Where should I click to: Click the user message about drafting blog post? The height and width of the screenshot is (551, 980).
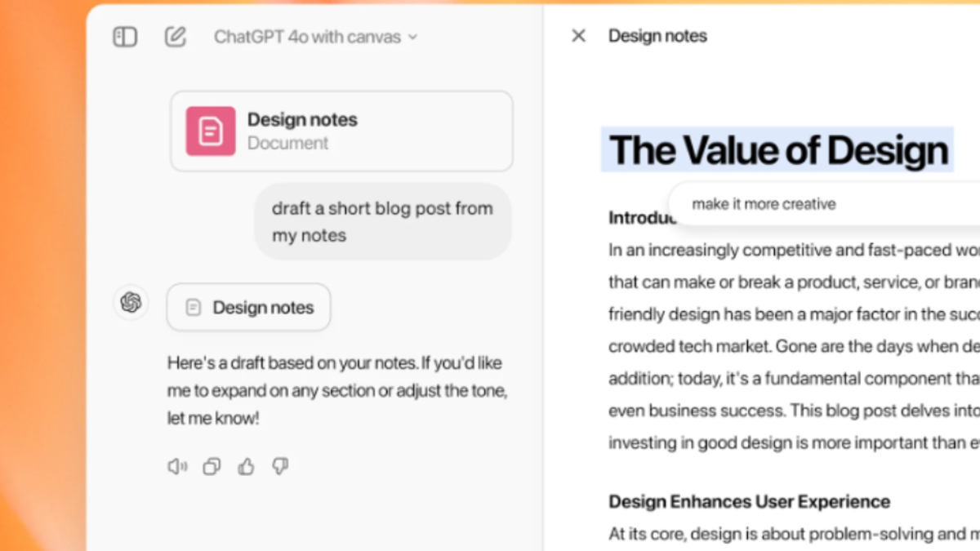pos(382,221)
